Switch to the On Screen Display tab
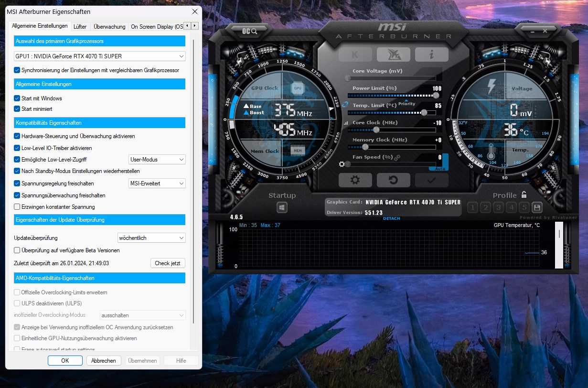The image size is (588, 388). pos(156,27)
